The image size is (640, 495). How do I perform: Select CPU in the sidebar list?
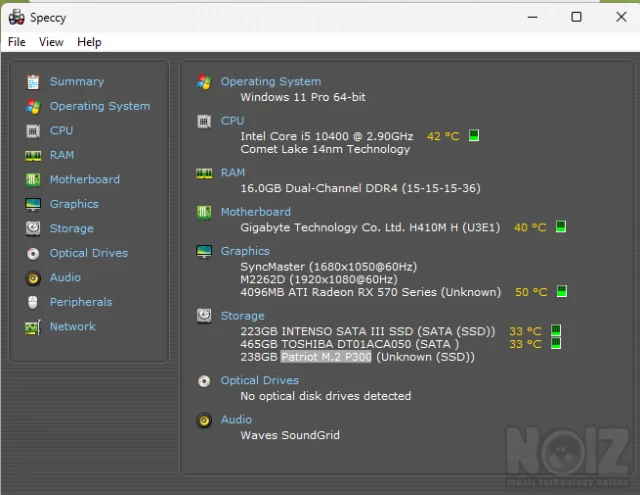[62, 131]
